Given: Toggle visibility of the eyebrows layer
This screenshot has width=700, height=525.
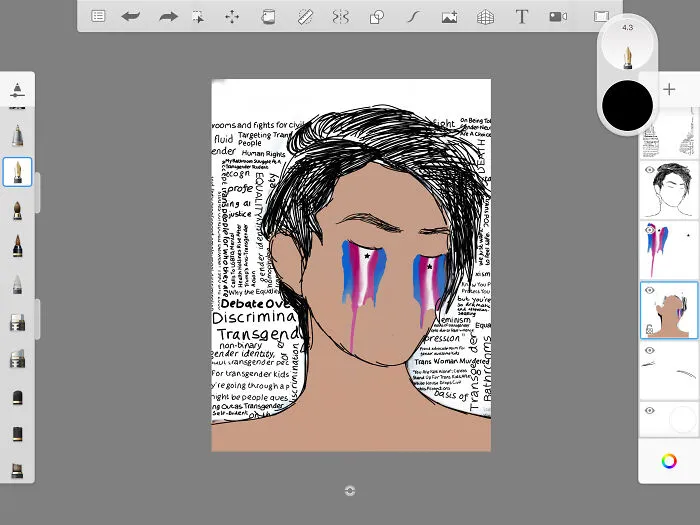Looking at the screenshot, I should point(650,350).
